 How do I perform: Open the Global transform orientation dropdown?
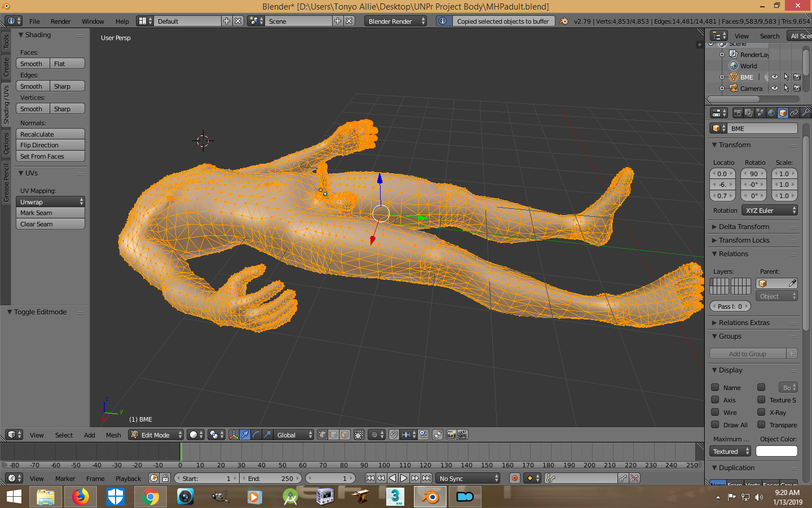pyautogui.click(x=294, y=435)
